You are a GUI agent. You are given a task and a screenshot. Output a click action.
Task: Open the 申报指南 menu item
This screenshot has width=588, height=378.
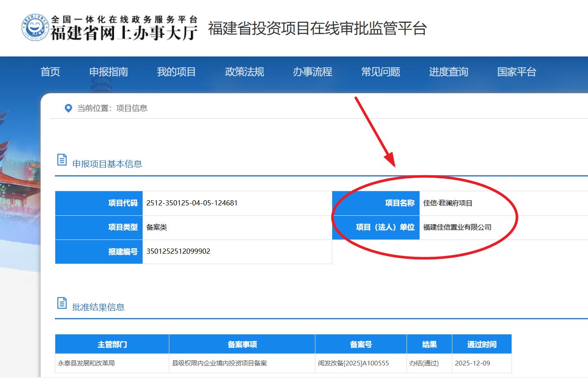coord(108,72)
